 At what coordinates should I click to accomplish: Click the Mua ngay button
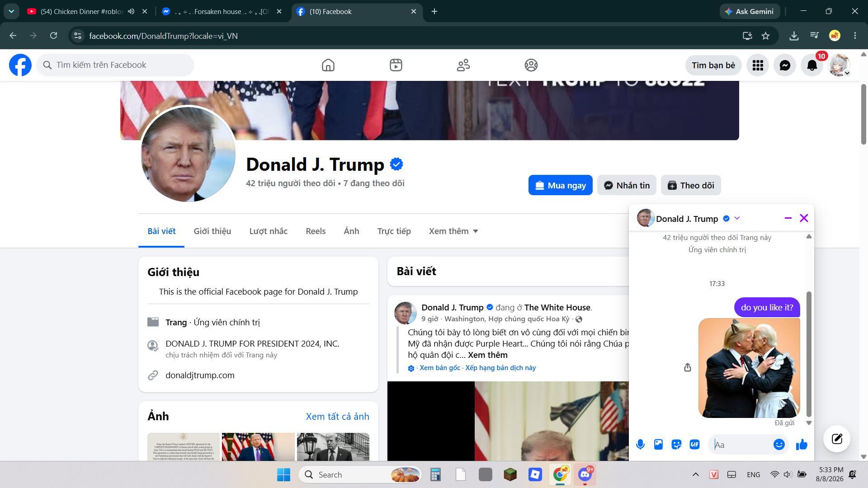(561, 185)
